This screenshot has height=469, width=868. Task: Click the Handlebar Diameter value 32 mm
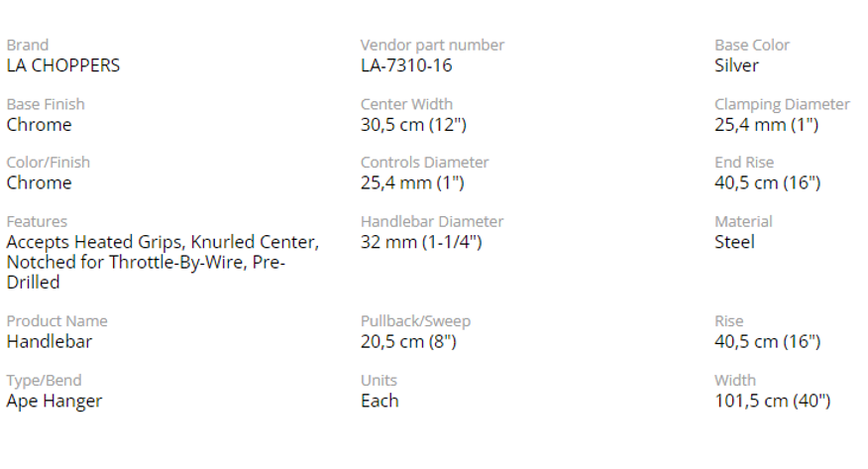(x=421, y=242)
